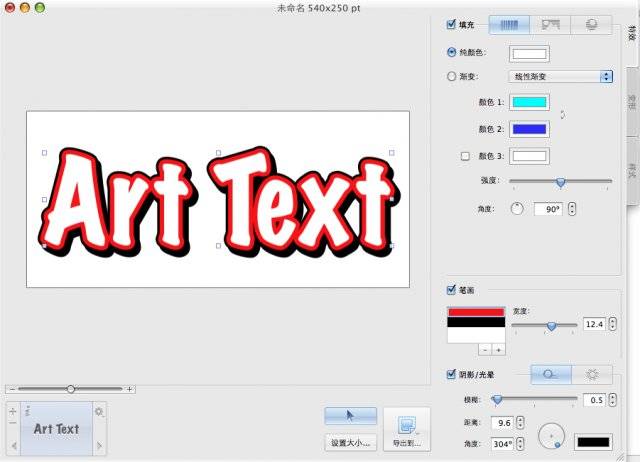
Task: Click the gear icon on layer thumbnail
Action: point(98,411)
